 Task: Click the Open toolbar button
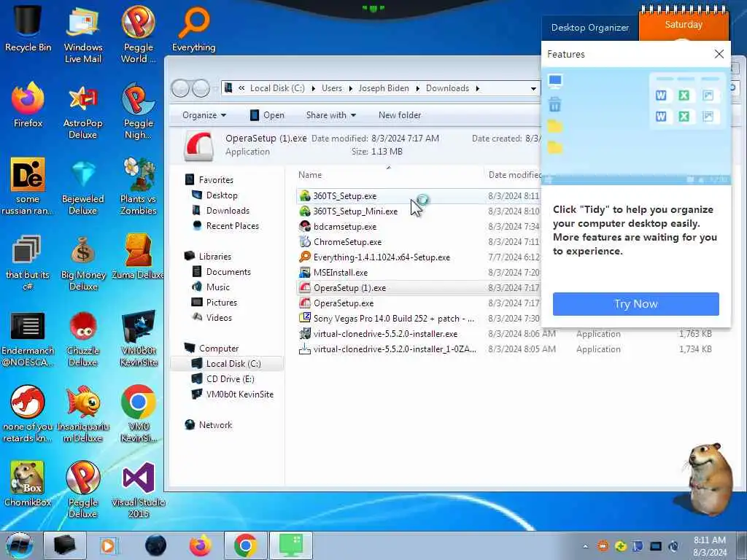(x=267, y=115)
